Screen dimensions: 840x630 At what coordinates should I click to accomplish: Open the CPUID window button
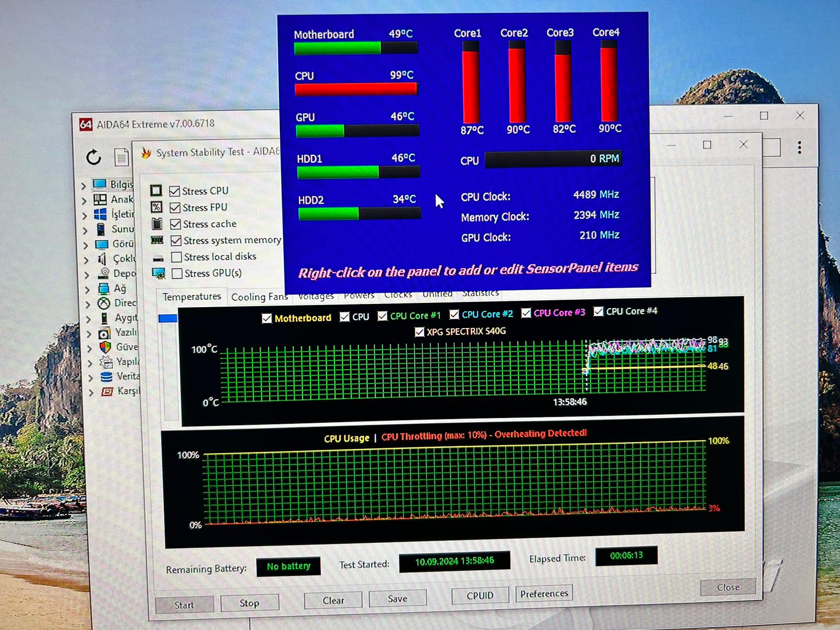(x=480, y=595)
